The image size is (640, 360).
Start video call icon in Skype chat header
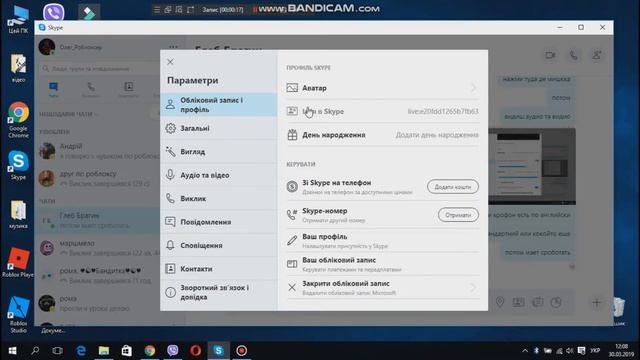pos(550,55)
